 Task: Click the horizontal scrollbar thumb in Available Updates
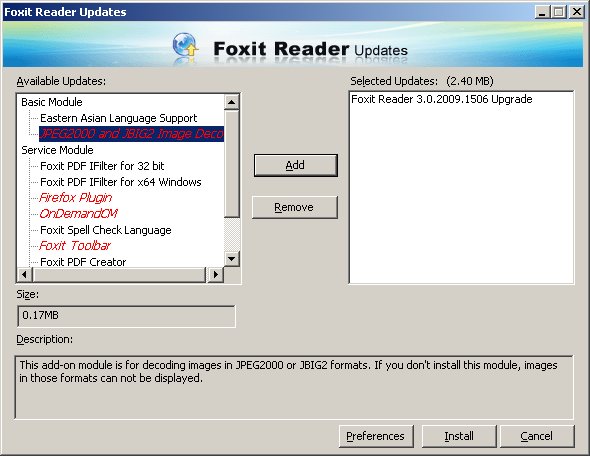click(119, 274)
